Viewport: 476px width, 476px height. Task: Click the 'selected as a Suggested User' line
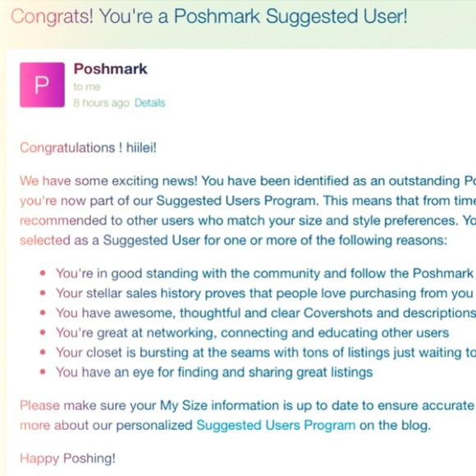tap(233, 240)
